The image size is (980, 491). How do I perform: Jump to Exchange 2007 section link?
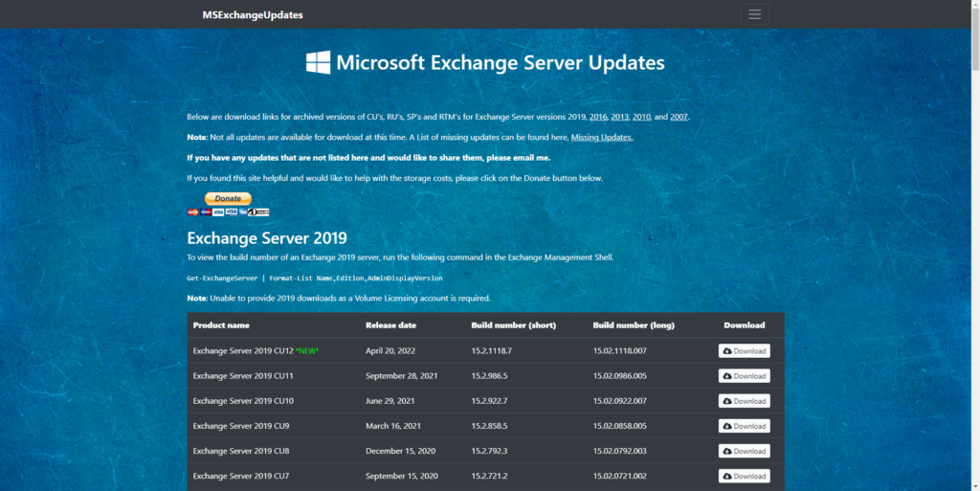679,117
